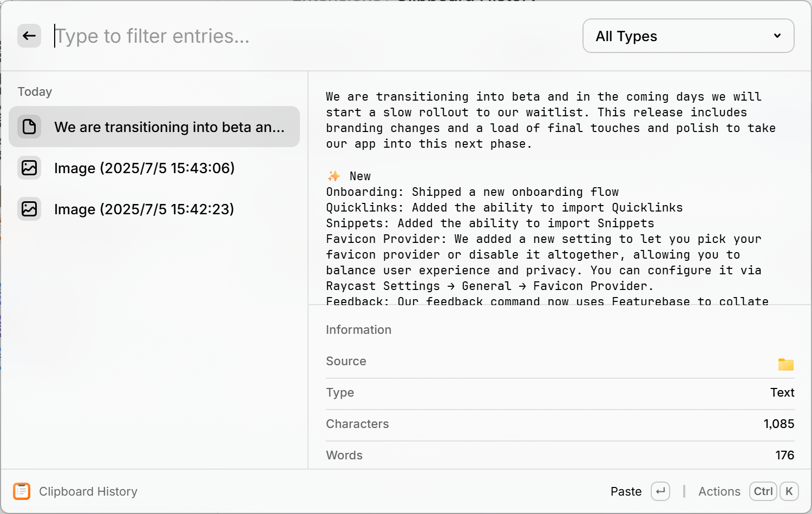Click the image icon for the 15:42:23 entry
Screen dimensions: 812x514
(x=29, y=209)
